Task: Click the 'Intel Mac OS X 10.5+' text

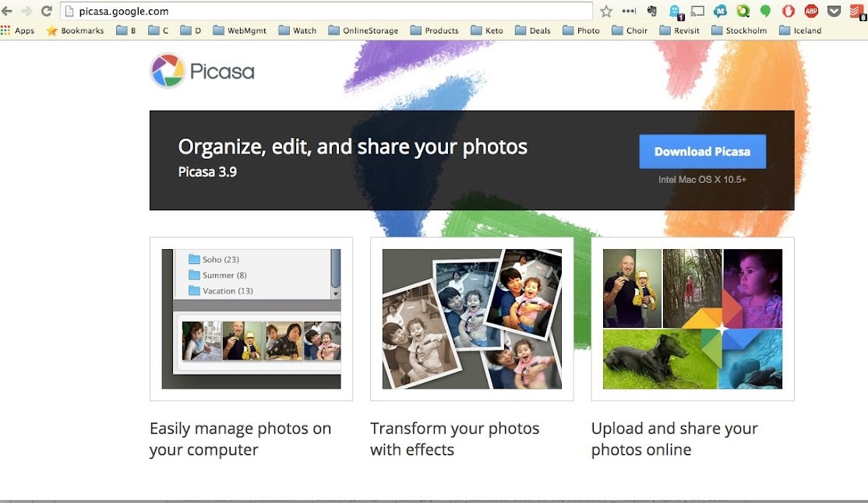Action: [703, 179]
